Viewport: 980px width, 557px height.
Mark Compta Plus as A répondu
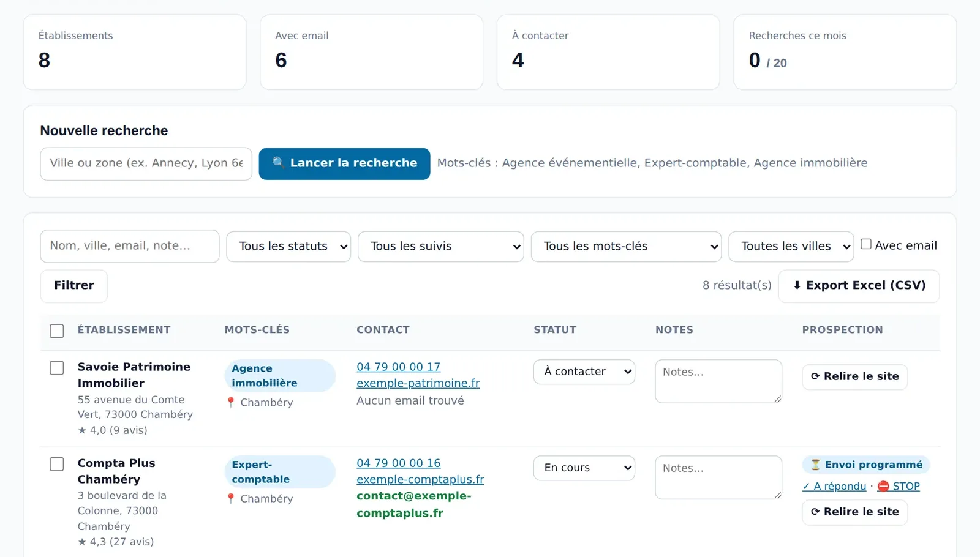pyautogui.click(x=834, y=486)
